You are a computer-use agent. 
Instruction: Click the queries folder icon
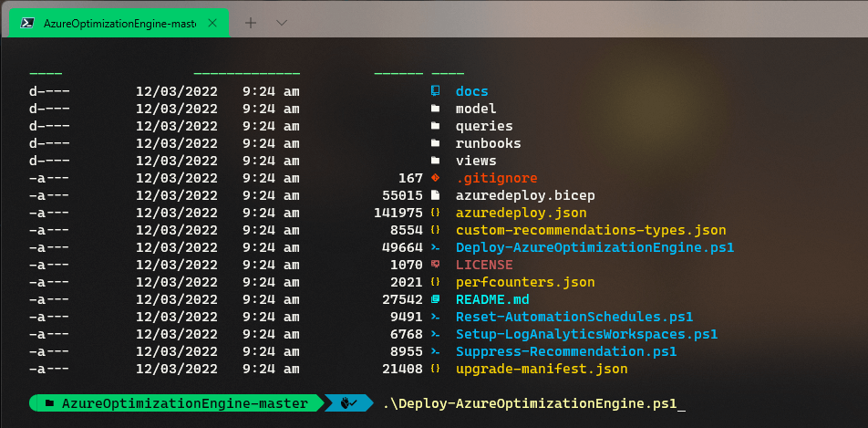(x=435, y=126)
